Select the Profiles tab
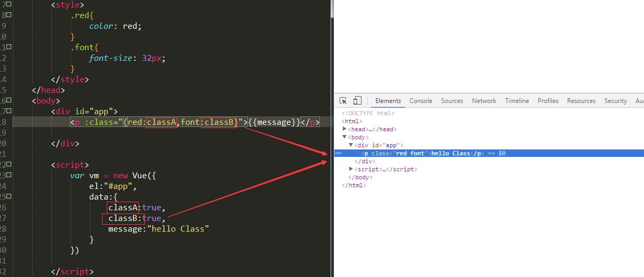This screenshot has width=644, height=277. pyautogui.click(x=548, y=101)
